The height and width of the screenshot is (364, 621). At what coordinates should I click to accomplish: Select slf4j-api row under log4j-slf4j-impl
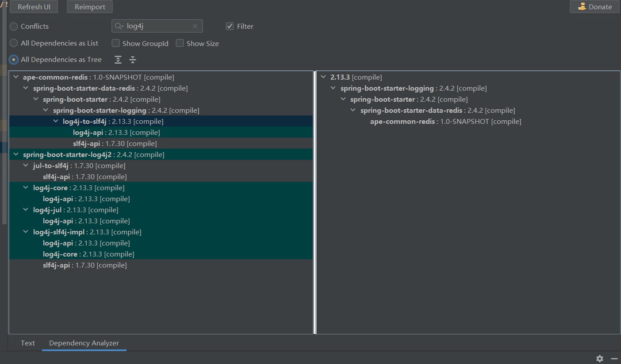coord(161,265)
